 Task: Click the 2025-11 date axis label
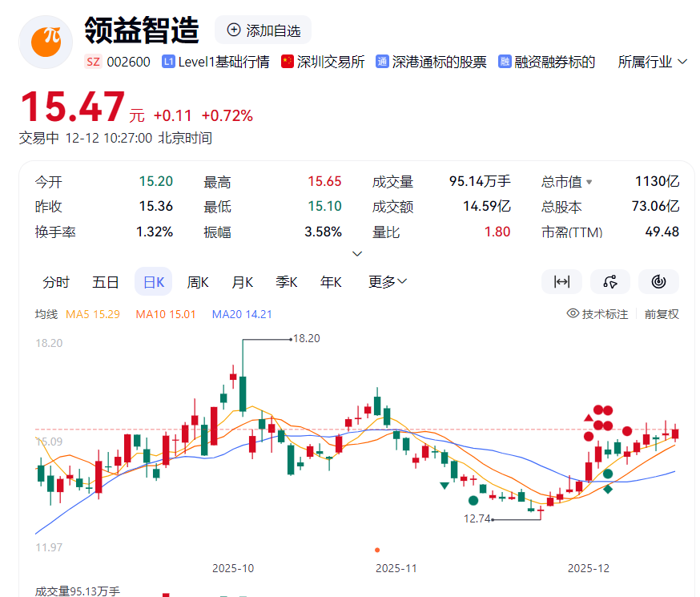coord(396,568)
